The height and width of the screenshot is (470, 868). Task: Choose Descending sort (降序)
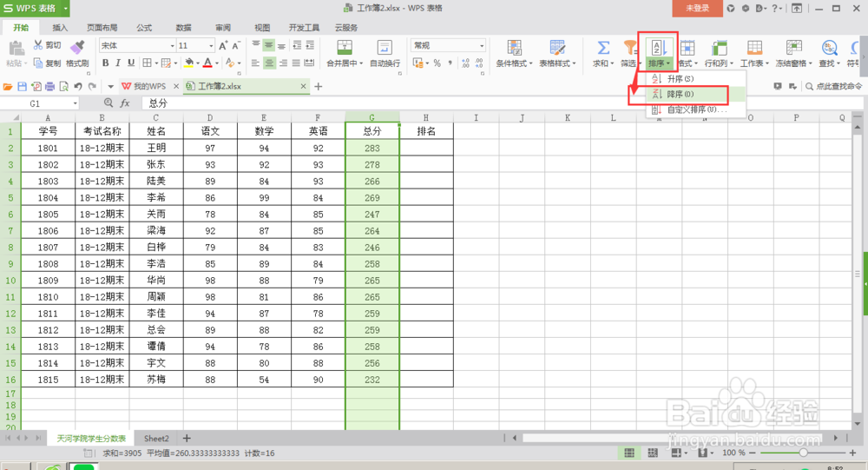click(696, 94)
